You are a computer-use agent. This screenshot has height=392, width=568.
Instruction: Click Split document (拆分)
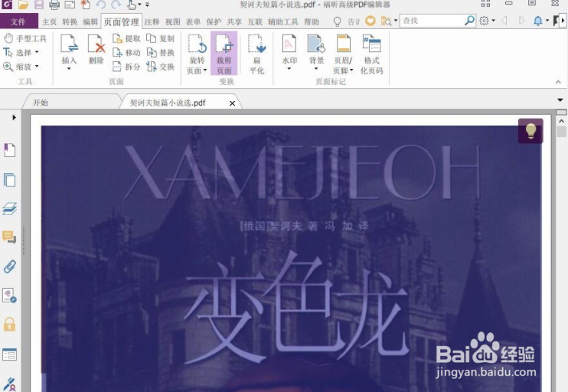point(126,67)
